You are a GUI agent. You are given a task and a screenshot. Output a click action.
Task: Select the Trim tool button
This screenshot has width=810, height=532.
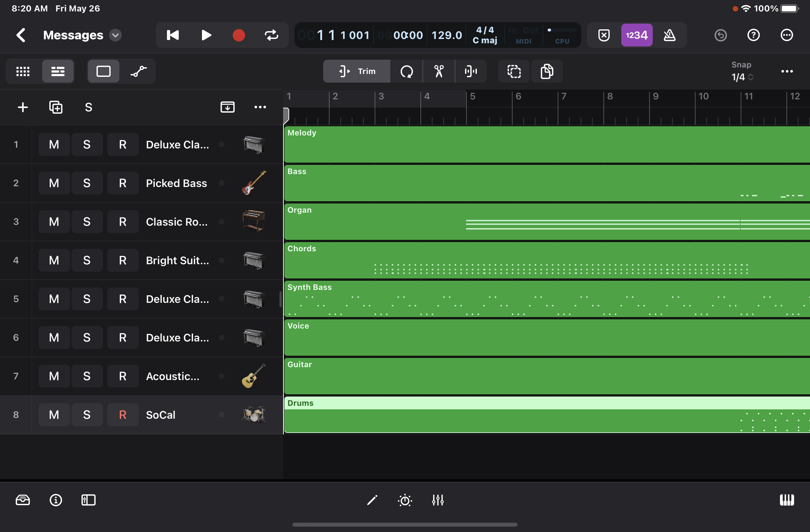point(357,71)
